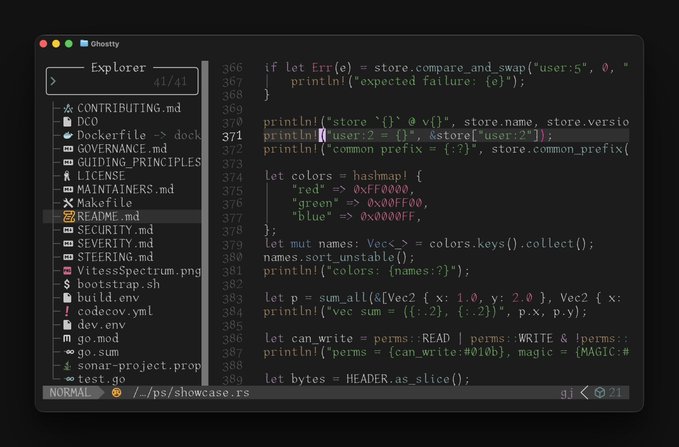Viewport: 679px width, 447px height.
Task: Open bootstrap.sh script
Action: (119, 284)
